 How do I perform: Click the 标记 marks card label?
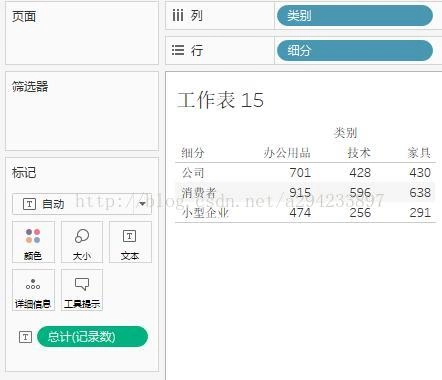pos(24,173)
